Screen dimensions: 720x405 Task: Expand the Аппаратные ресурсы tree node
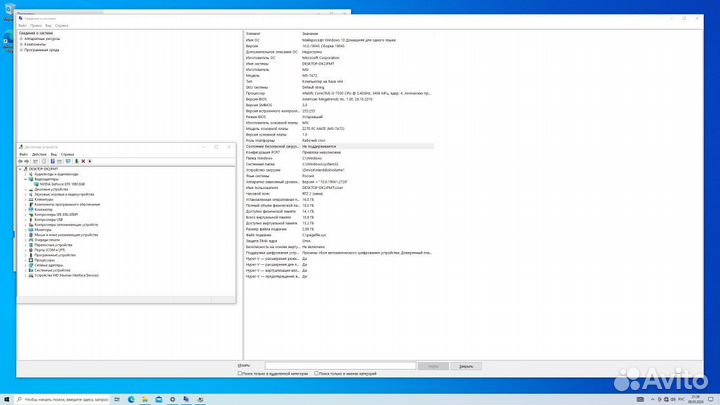[21, 39]
